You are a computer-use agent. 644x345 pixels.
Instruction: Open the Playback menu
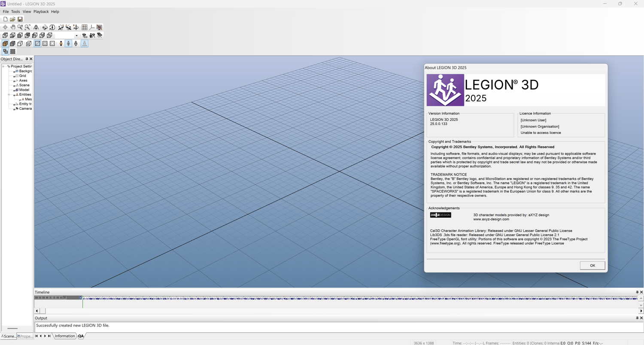41,12
